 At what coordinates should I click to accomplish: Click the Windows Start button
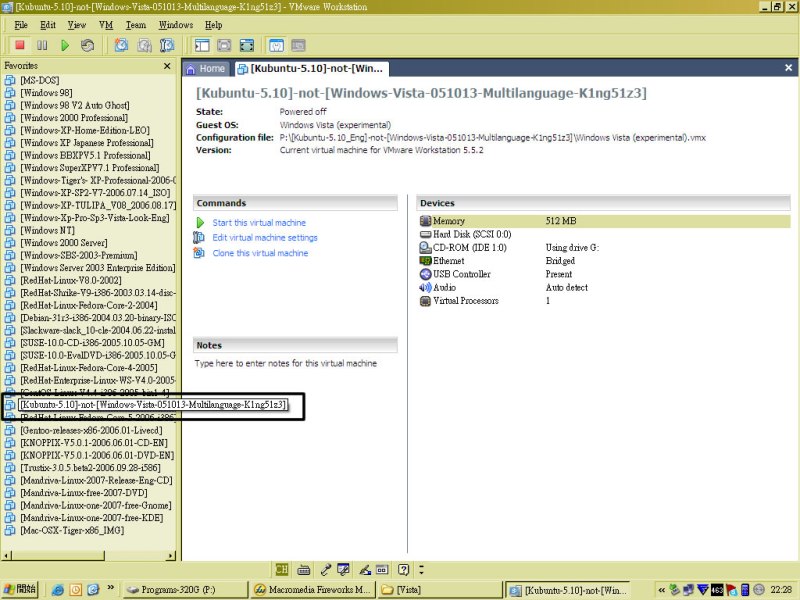pyautogui.click(x=20, y=589)
